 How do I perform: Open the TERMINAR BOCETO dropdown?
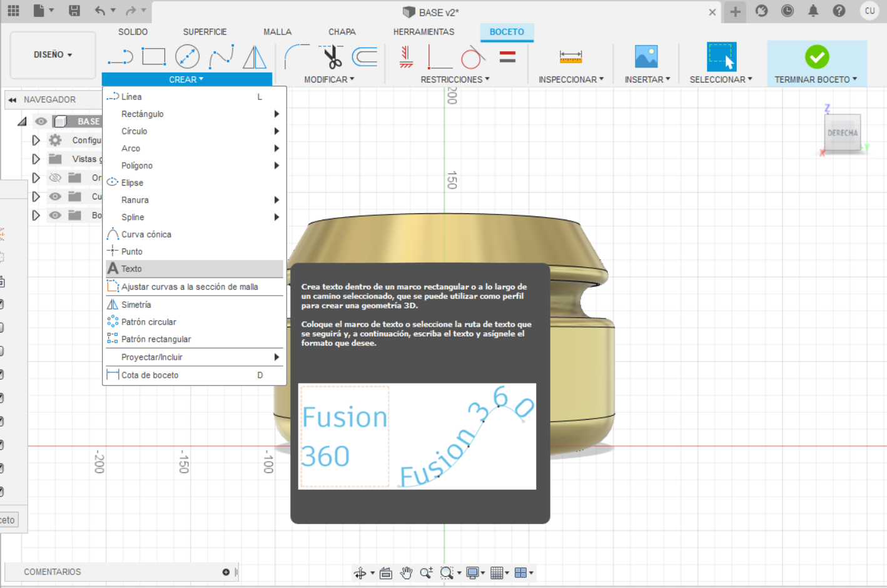click(816, 79)
